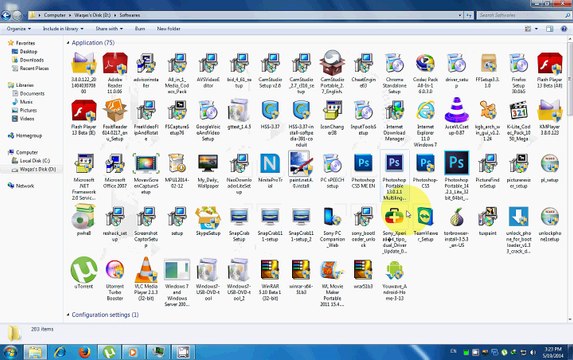
Task: Select the KMPlayer 3.8.0.123 icon
Action: tap(549, 110)
